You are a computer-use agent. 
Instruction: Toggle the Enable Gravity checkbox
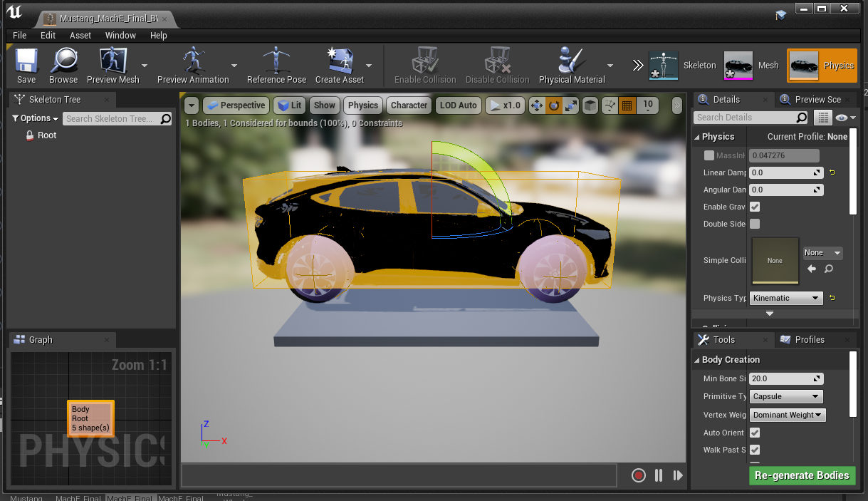[x=755, y=207]
